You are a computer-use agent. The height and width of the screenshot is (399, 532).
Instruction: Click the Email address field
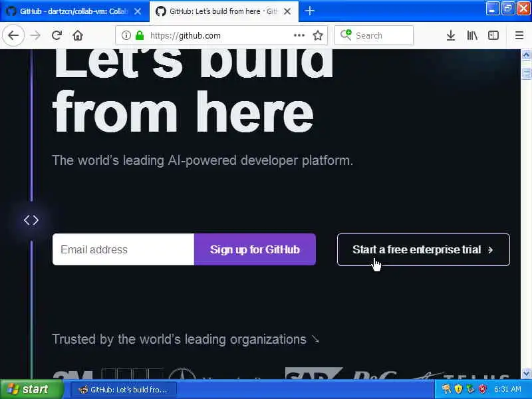[x=124, y=249]
